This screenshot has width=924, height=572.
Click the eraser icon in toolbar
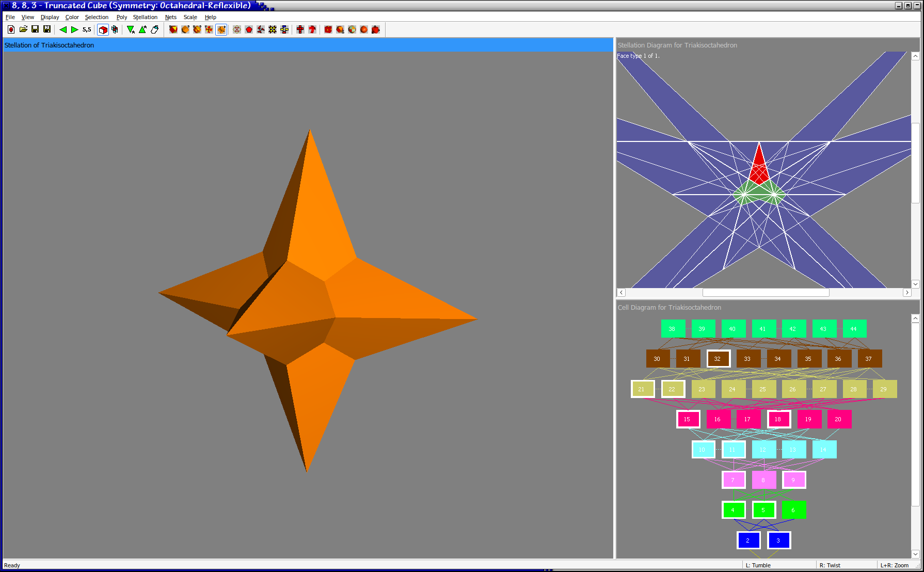coord(154,29)
